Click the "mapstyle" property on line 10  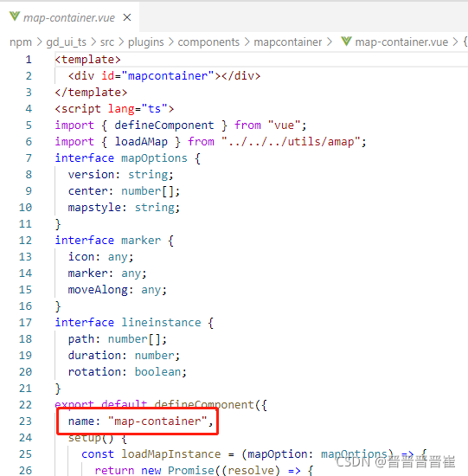(94, 208)
